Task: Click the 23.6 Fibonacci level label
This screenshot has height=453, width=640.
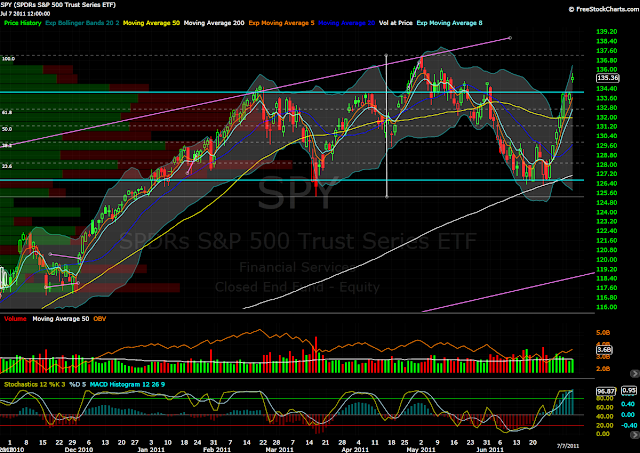Action: 7,166
